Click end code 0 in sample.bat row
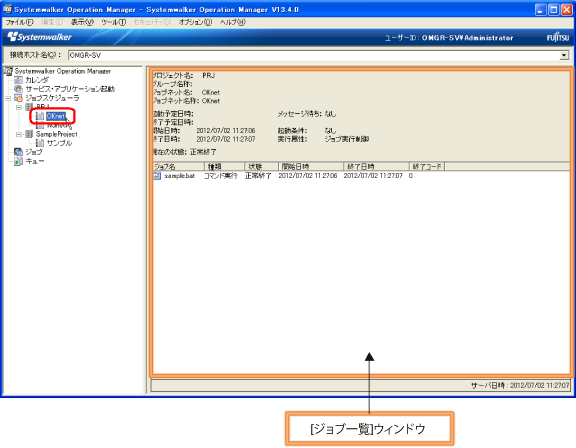This screenshot has width=576, height=448. (411, 176)
